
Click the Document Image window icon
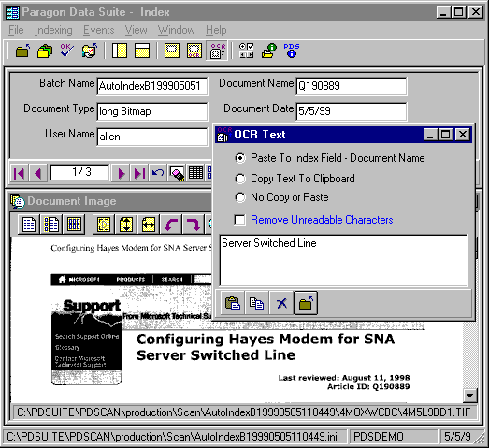(x=18, y=201)
